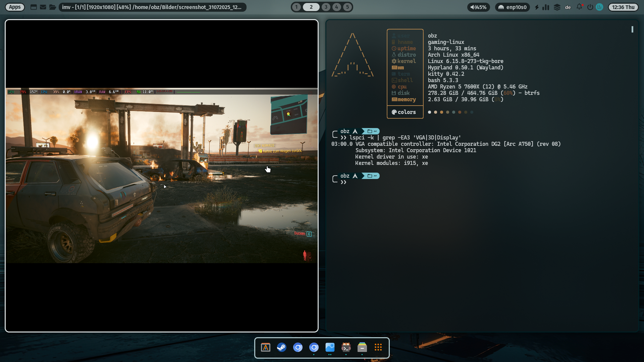The height and width of the screenshot is (362, 644).
Task: Launch Steam from the dock
Action: coord(282,348)
